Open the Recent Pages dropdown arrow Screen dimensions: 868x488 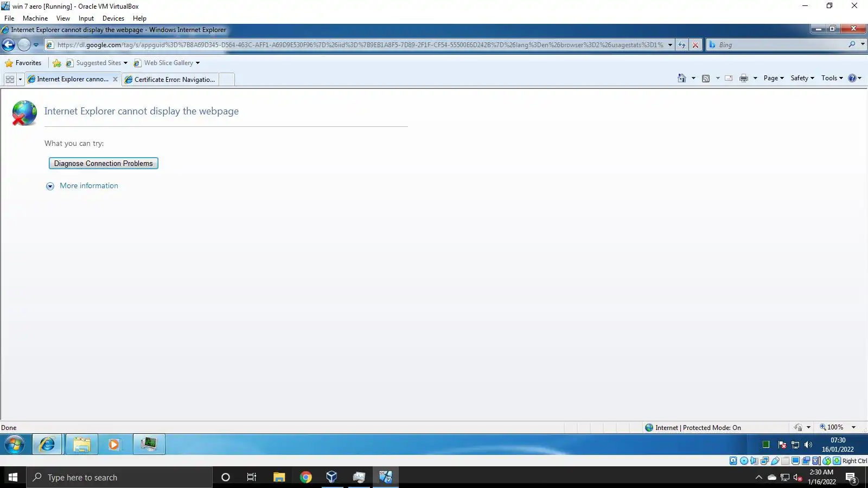[x=36, y=45]
